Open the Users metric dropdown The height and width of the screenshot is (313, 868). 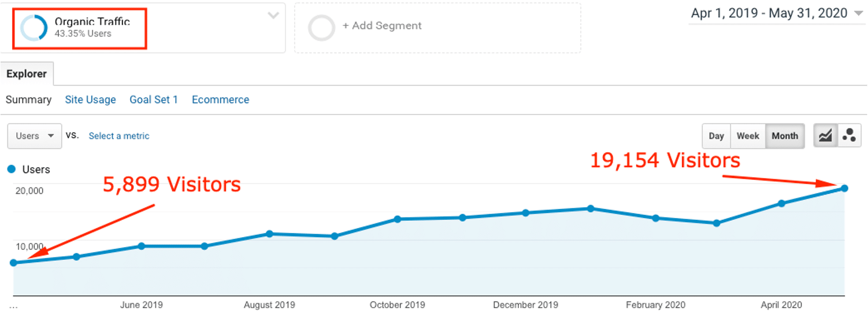pyautogui.click(x=35, y=136)
